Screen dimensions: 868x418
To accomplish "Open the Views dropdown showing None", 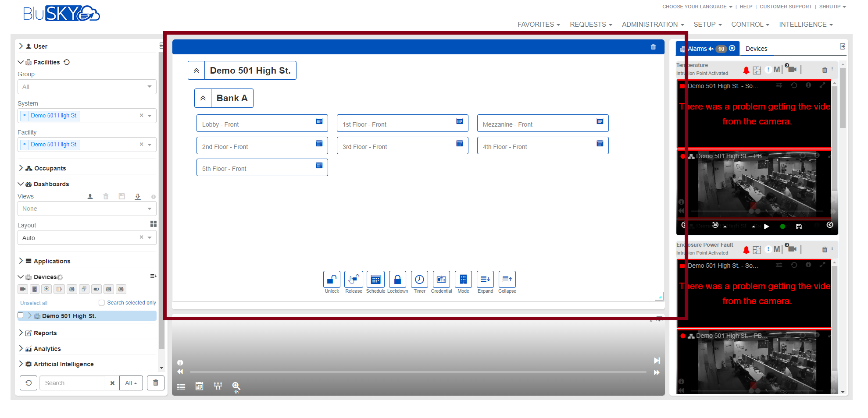I will tap(87, 209).
